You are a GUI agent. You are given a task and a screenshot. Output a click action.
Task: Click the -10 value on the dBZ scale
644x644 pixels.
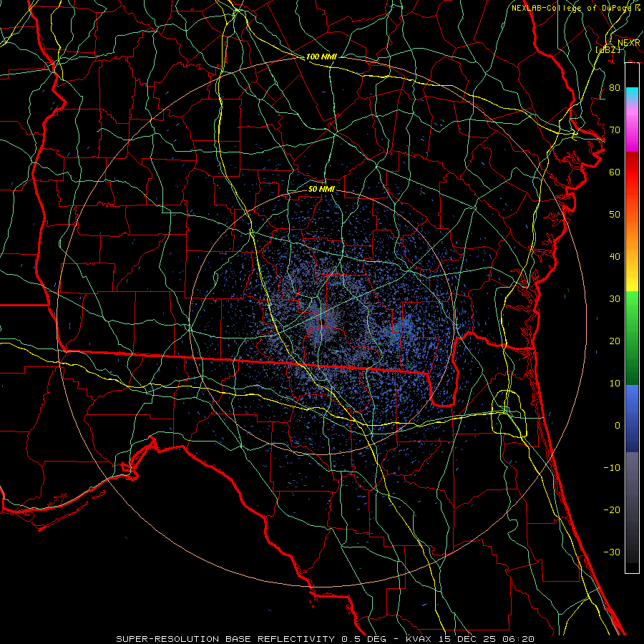point(612,468)
